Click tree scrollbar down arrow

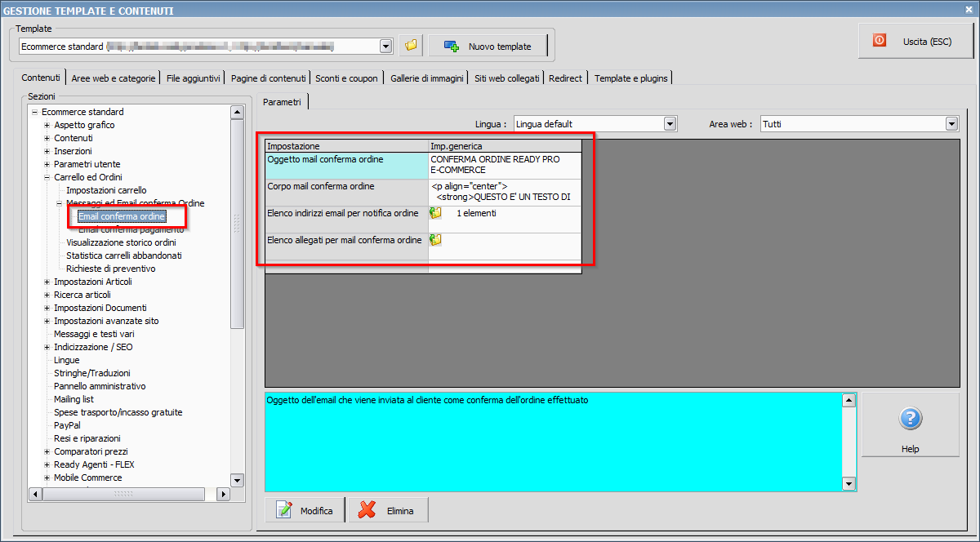[x=237, y=480]
